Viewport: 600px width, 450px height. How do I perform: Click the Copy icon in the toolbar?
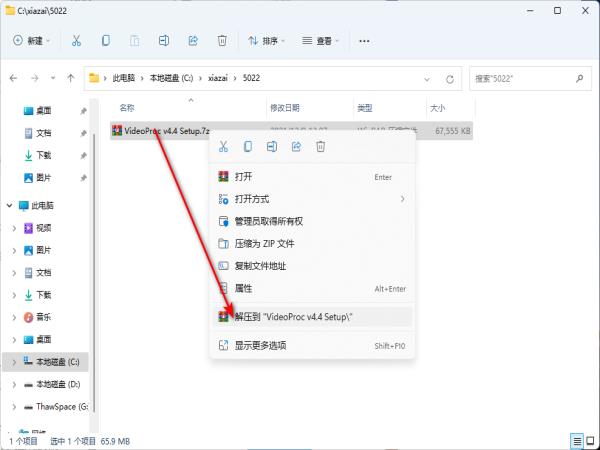pyautogui.click(x=106, y=41)
